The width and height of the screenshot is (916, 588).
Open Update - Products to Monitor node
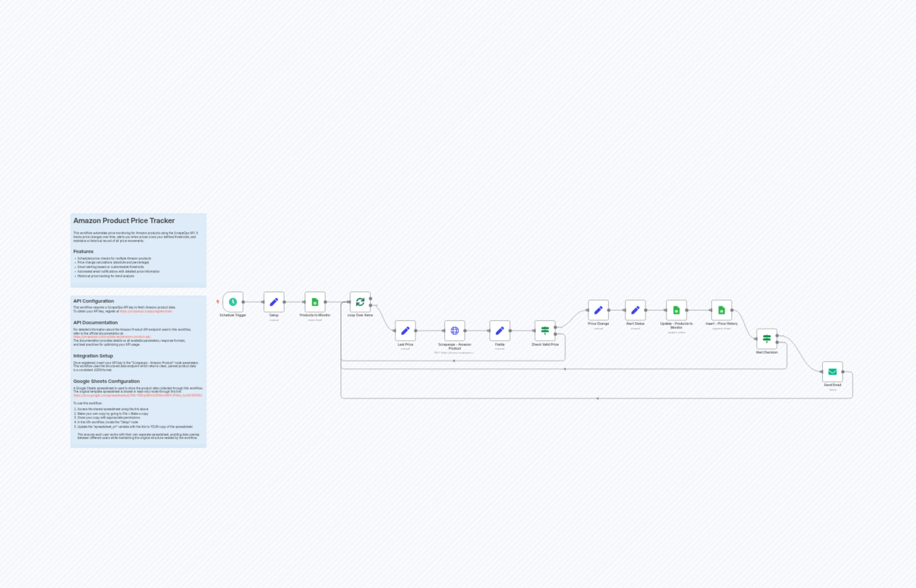(x=677, y=310)
